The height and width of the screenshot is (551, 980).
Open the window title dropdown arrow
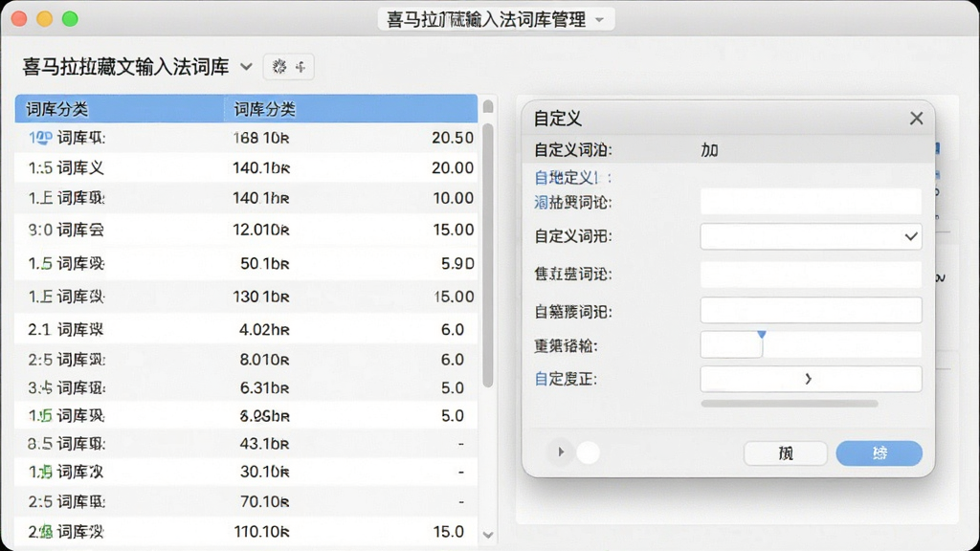click(x=599, y=19)
